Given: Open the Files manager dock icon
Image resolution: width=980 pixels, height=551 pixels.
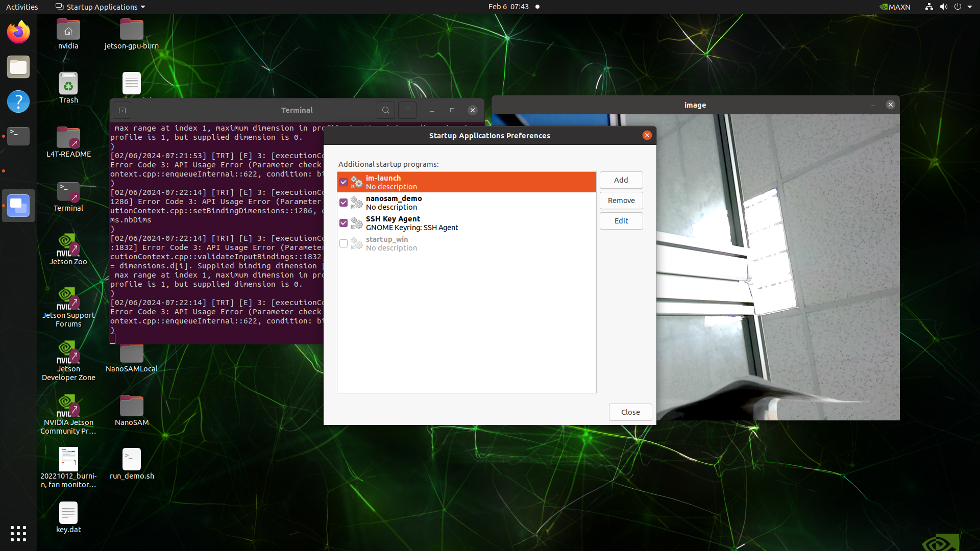Looking at the screenshot, I should coord(18,67).
